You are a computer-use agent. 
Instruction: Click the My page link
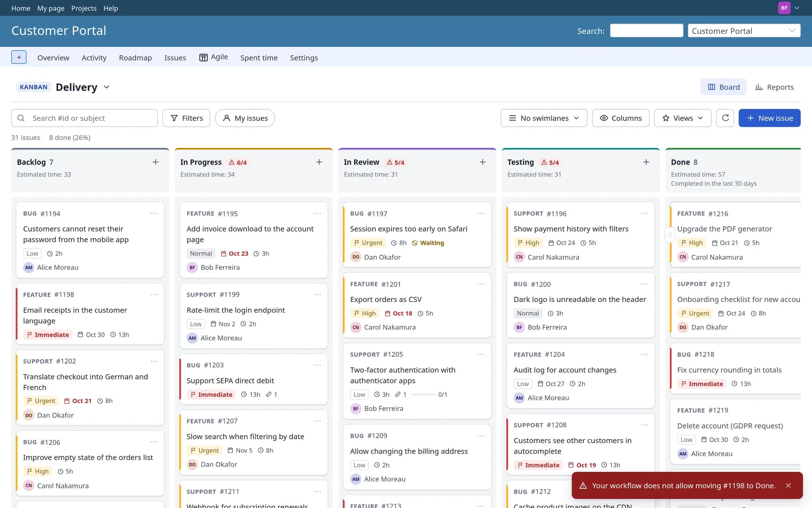click(51, 8)
